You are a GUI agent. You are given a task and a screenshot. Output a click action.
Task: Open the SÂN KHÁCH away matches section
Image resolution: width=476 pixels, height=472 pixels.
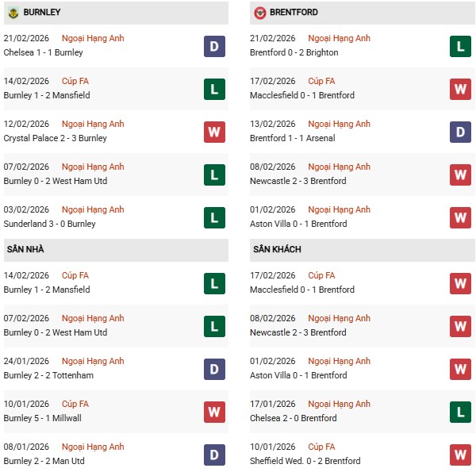(x=277, y=249)
